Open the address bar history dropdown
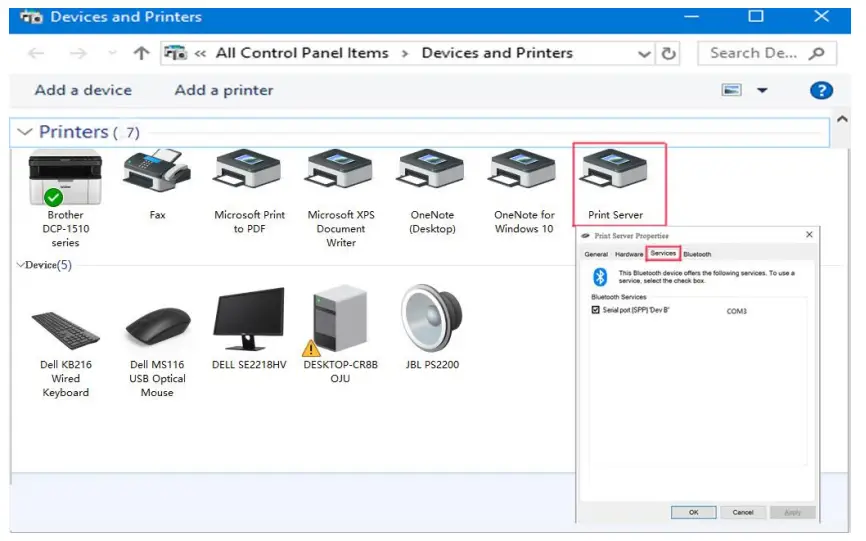The width and height of the screenshot is (866, 541). (x=644, y=54)
